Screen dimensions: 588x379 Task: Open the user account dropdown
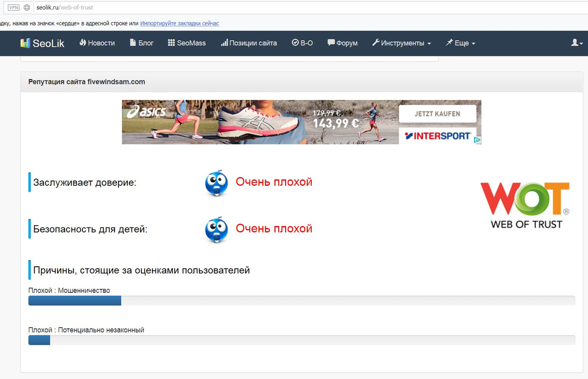577,43
